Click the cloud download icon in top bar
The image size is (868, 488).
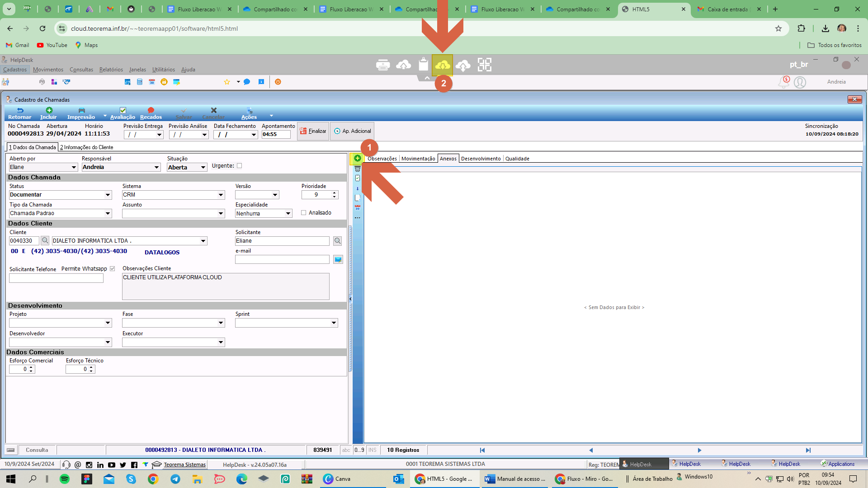coord(442,65)
